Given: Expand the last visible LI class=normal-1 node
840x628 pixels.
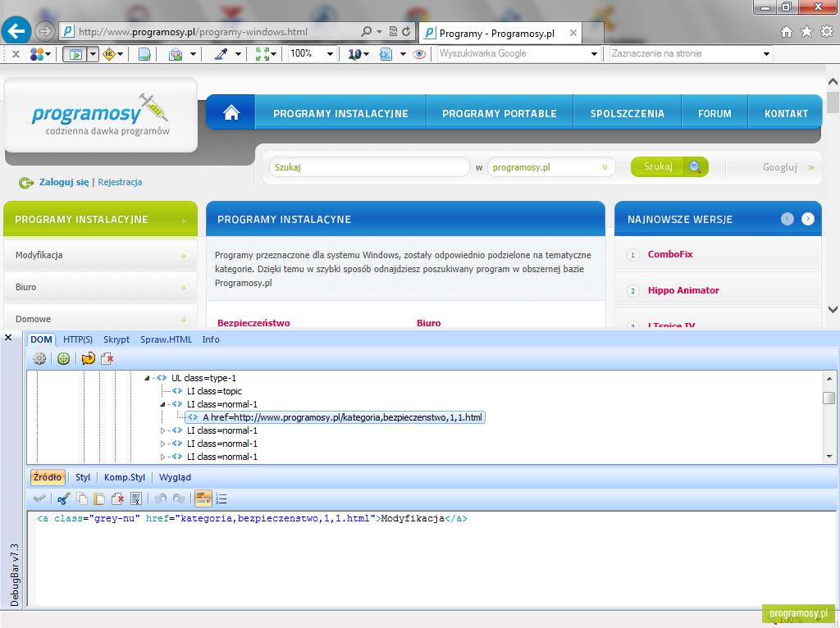Looking at the screenshot, I should click(x=163, y=457).
